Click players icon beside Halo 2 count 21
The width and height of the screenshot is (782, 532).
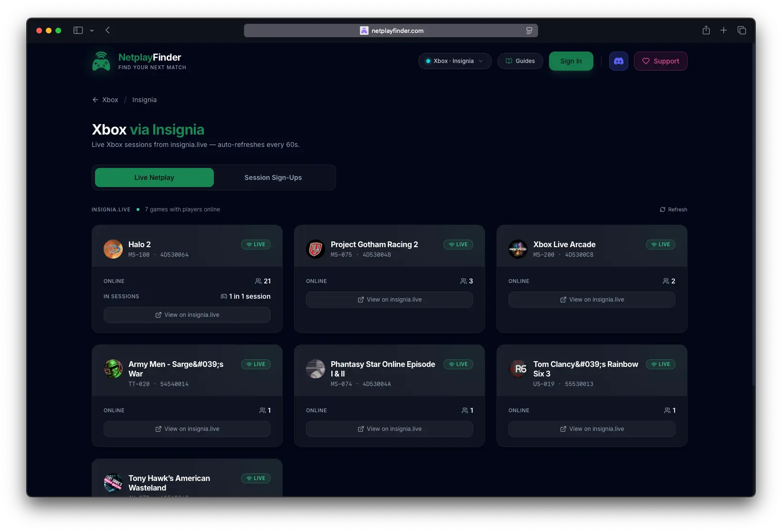[x=258, y=281]
